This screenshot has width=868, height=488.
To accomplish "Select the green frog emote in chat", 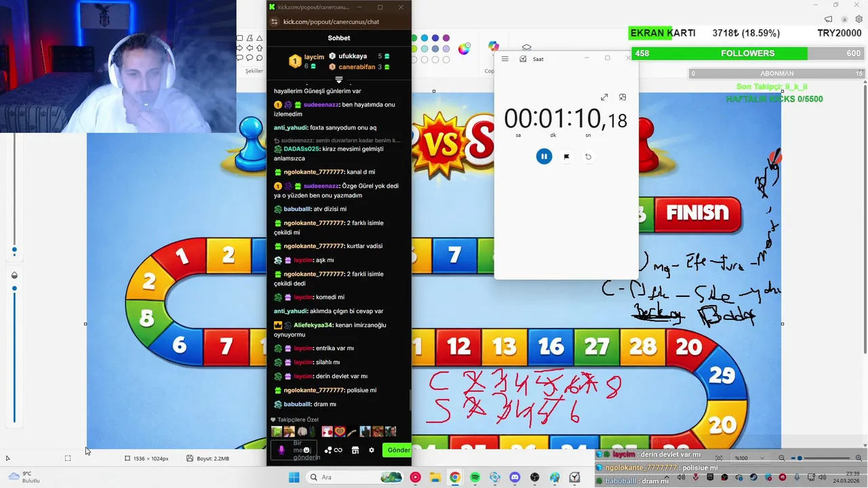I will 276,432.
